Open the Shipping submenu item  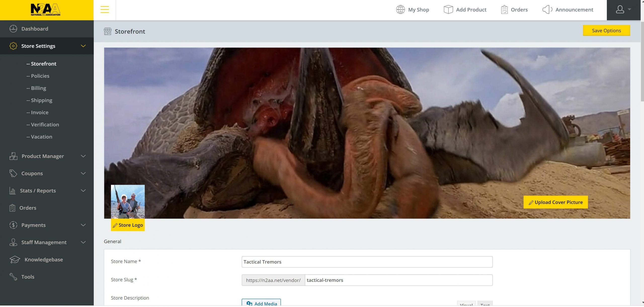tap(39, 100)
